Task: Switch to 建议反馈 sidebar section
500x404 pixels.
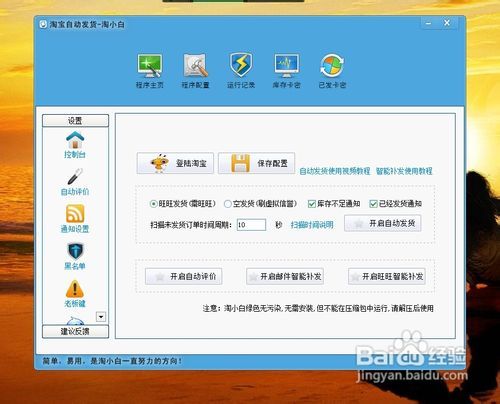Action: tap(75, 331)
